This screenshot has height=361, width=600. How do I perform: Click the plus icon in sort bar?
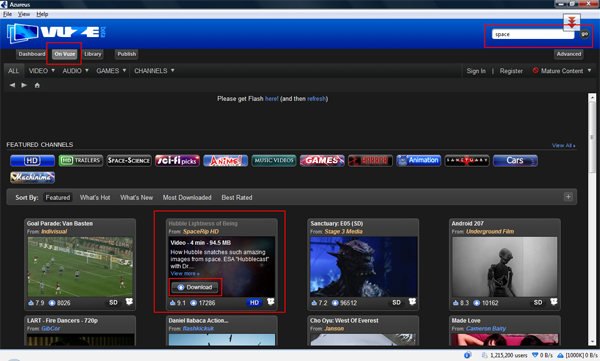[x=568, y=197]
